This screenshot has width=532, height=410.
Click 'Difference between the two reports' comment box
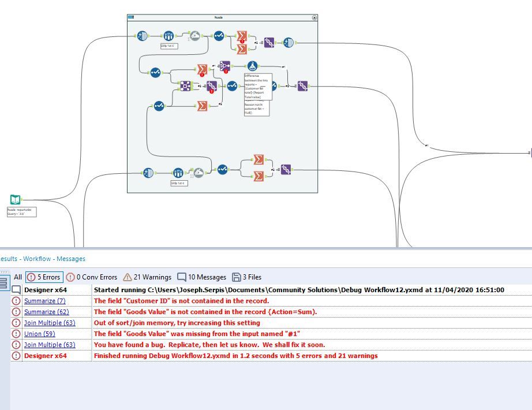258,87
